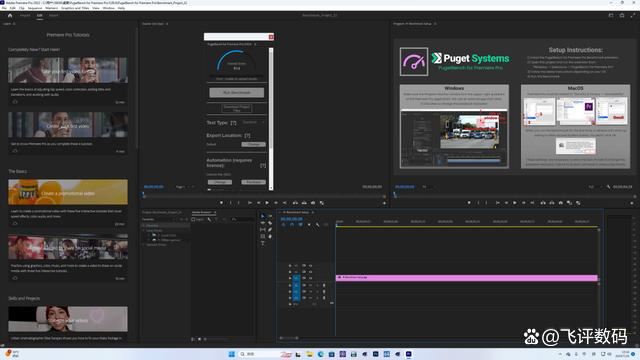The height and width of the screenshot is (360, 640).
Task: Click the Run Benchmark button
Action: tap(237, 93)
